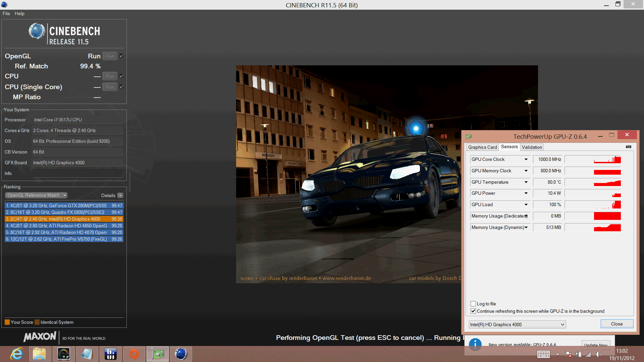Open HWiNFO taskbar icon
644x362 pixels.
pos(110,354)
